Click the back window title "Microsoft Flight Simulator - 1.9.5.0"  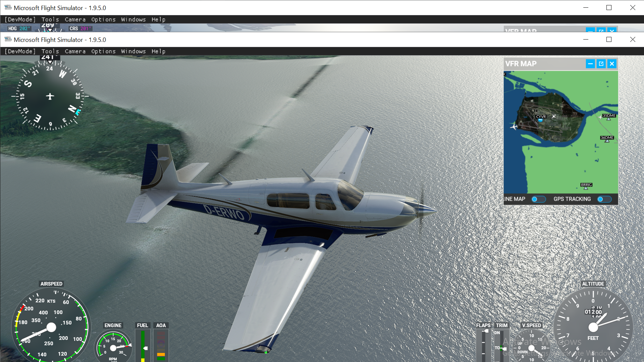click(x=60, y=8)
